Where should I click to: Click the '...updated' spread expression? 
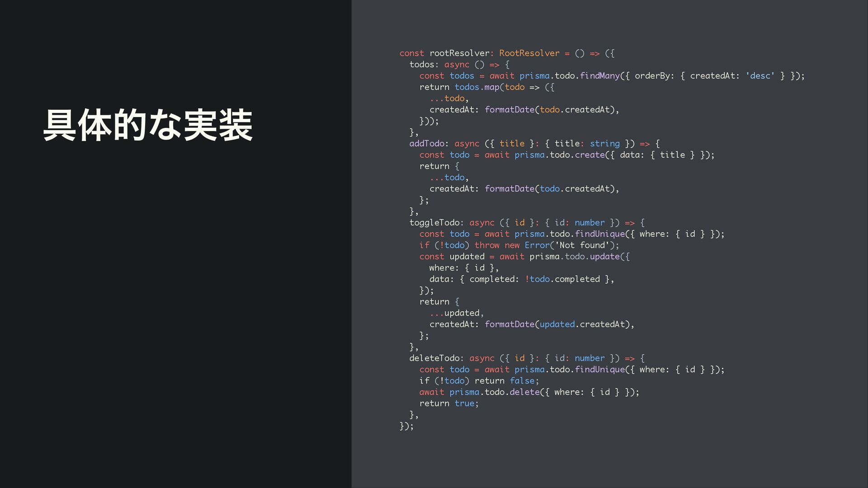456,313
